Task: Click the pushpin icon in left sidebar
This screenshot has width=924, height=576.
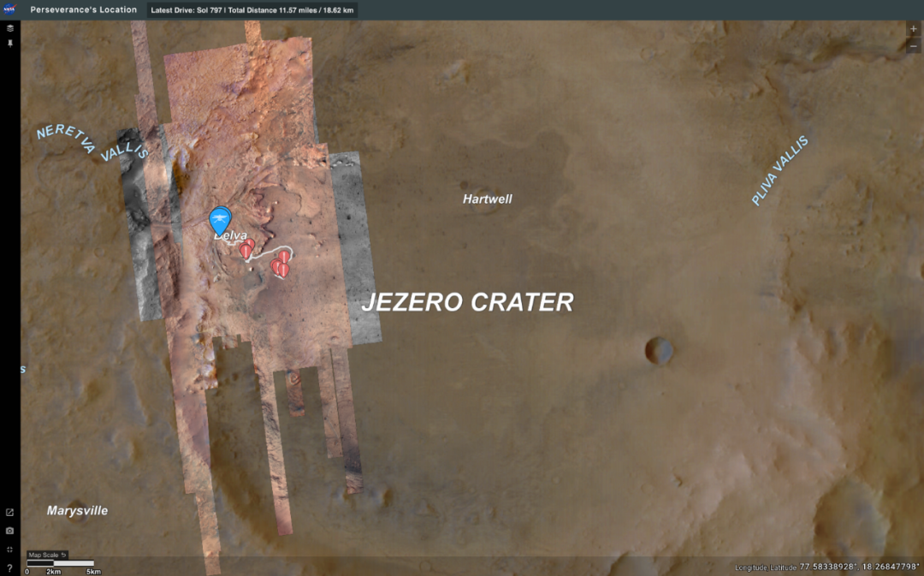Action: [x=10, y=44]
